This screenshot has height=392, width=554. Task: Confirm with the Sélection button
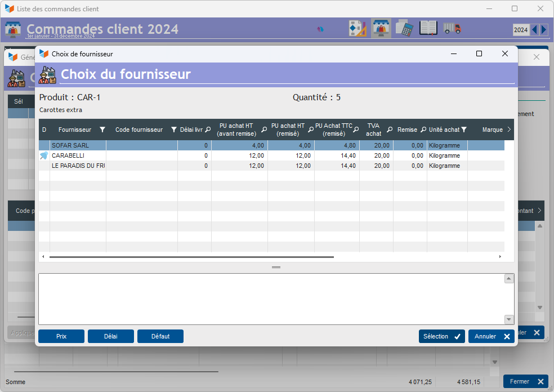click(441, 336)
